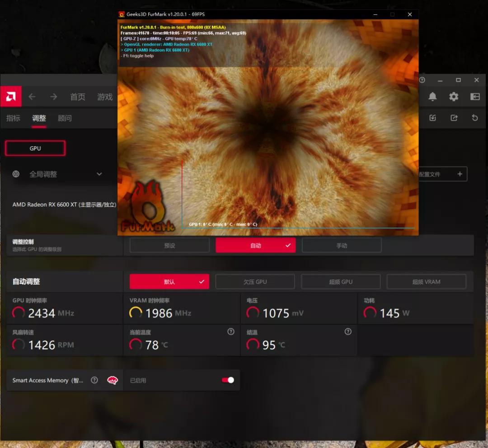Switch to the 顾问 sub-tab
Viewport: 488px width, 448px height.
click(65, 118)
